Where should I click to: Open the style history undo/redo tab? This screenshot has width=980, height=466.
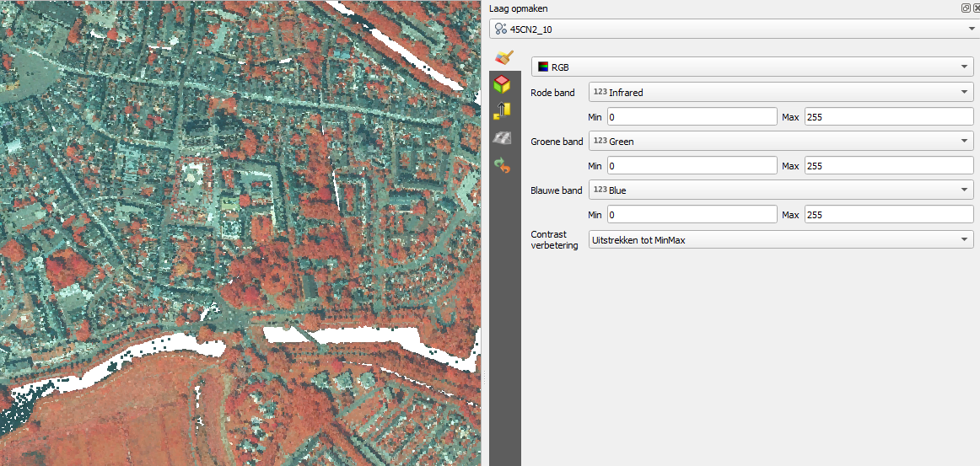503,165
